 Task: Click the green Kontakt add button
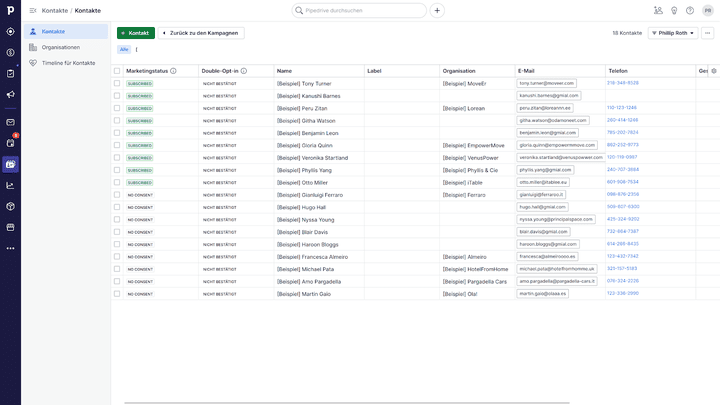pos(136,33)
